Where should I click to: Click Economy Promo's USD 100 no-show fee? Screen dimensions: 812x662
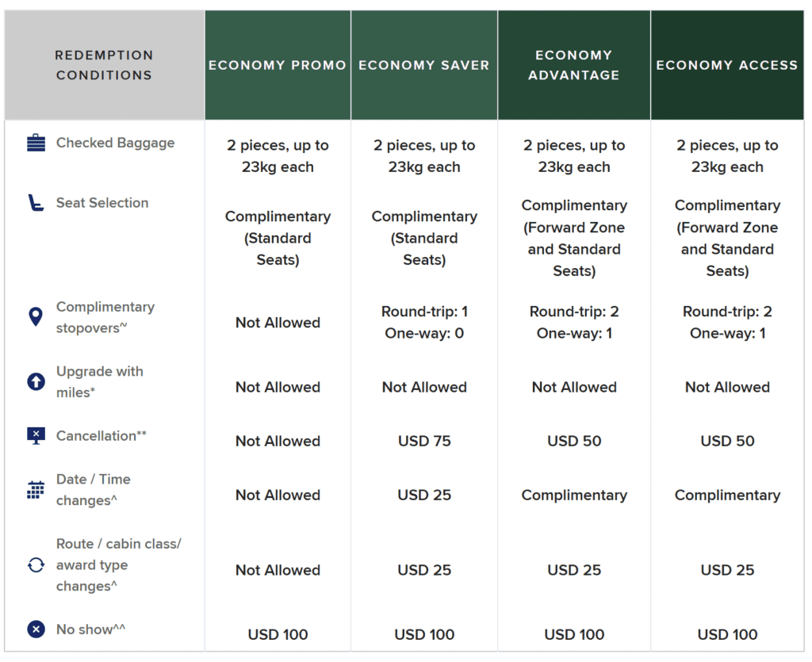(x=278, y=634)
